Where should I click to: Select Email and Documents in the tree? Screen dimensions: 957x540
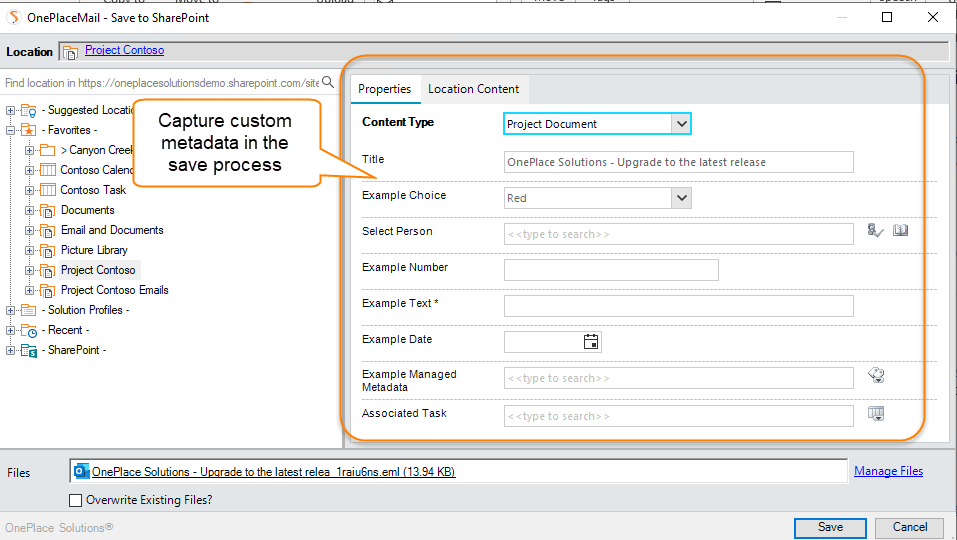[112, 230]
